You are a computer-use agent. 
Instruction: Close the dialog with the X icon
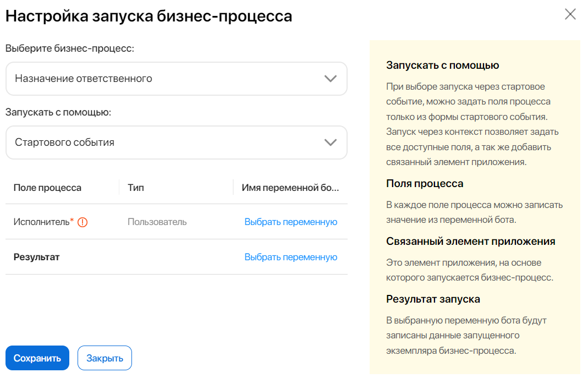coord(570,14)
